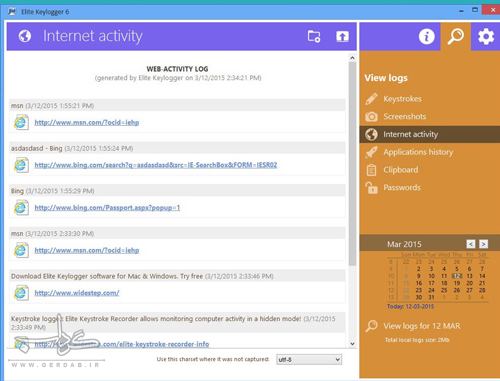Screen dimensions: 500x381
Task: Click View logs for 12 MAR
Action: (x=422, y=326)
